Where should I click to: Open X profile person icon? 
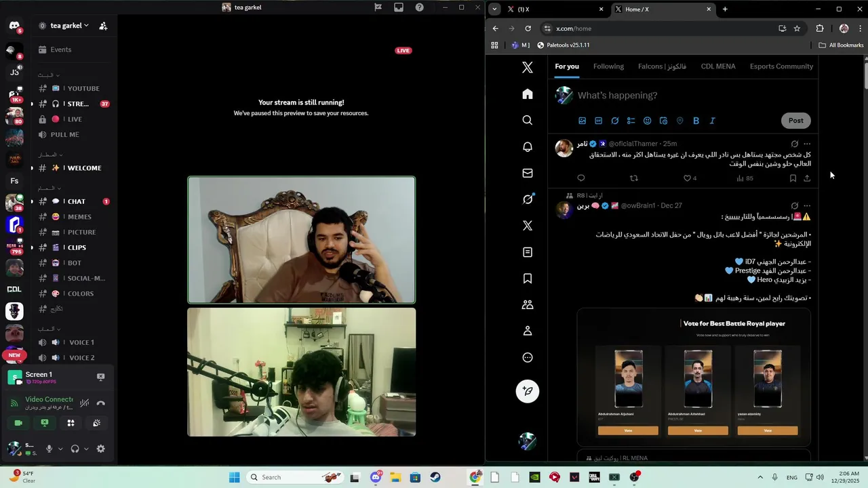[x=528, y=331]
